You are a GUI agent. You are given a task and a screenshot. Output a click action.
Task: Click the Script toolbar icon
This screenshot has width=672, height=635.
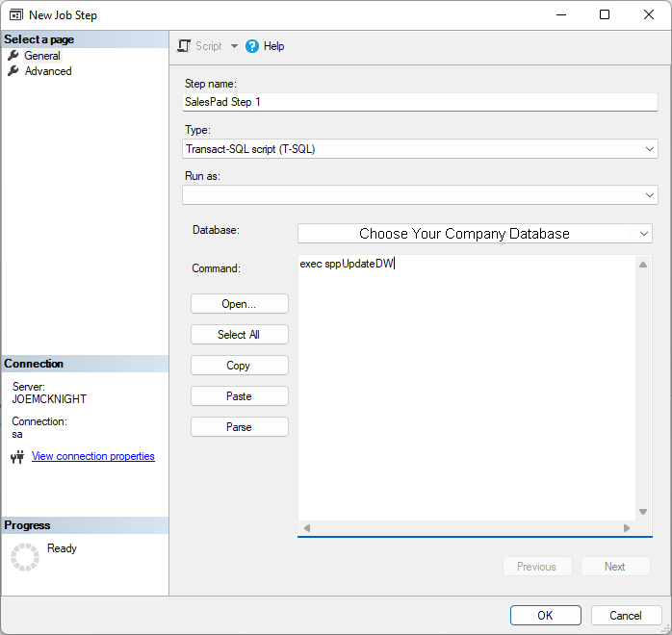[x=185, y=46]
